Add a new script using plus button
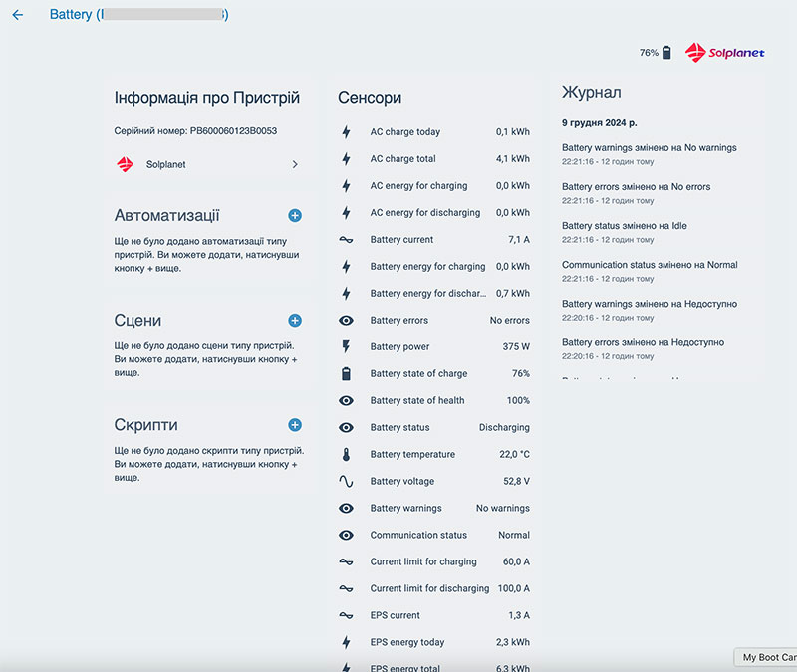This screenshot has height=672, width=797. [x=295, y=425]
